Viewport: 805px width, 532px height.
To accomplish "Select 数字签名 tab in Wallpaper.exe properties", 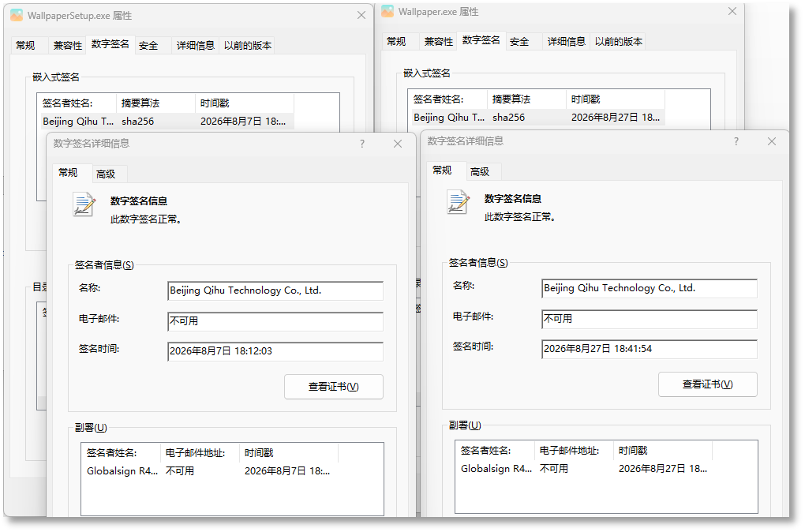I will (481, 40).
